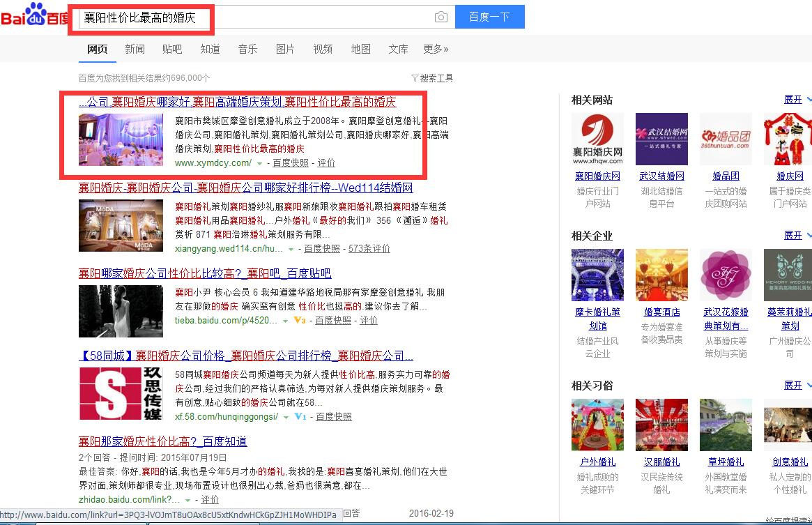The width and height of the screenshot is (812, 525).
Task: Open the 汉服婚礼 link
Action: 662,462
